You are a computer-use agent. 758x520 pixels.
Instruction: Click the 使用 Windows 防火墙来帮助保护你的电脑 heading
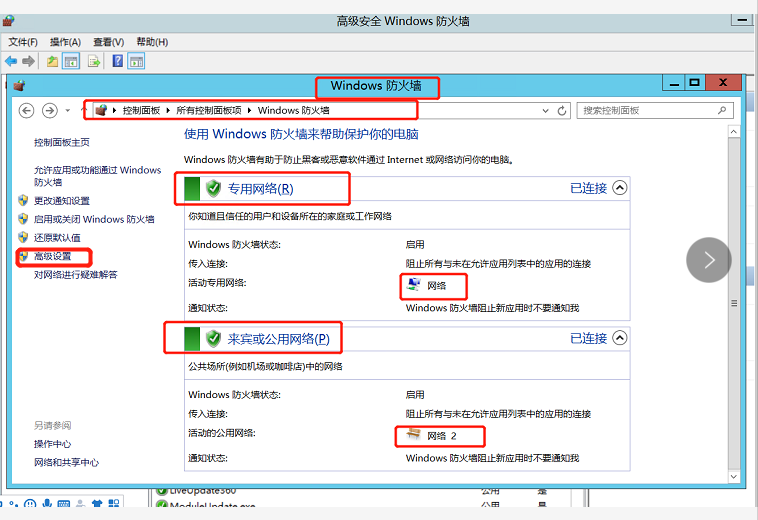[301, 134]
